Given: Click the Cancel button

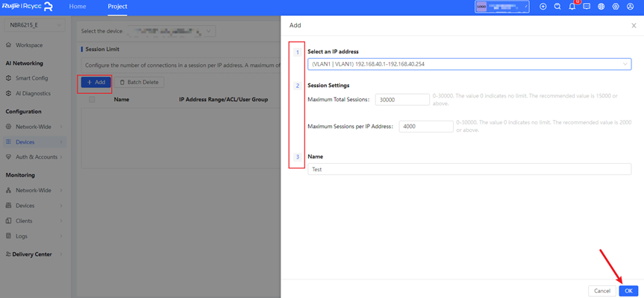Looking at the screenshot, I should click(x=601, y=291).
